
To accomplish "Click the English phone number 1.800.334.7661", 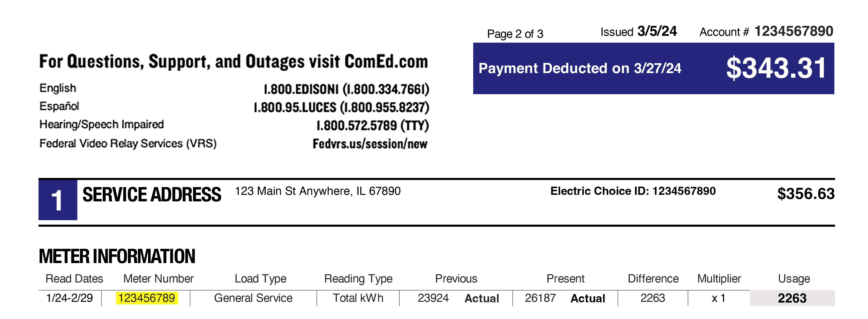I will (346, 89).
